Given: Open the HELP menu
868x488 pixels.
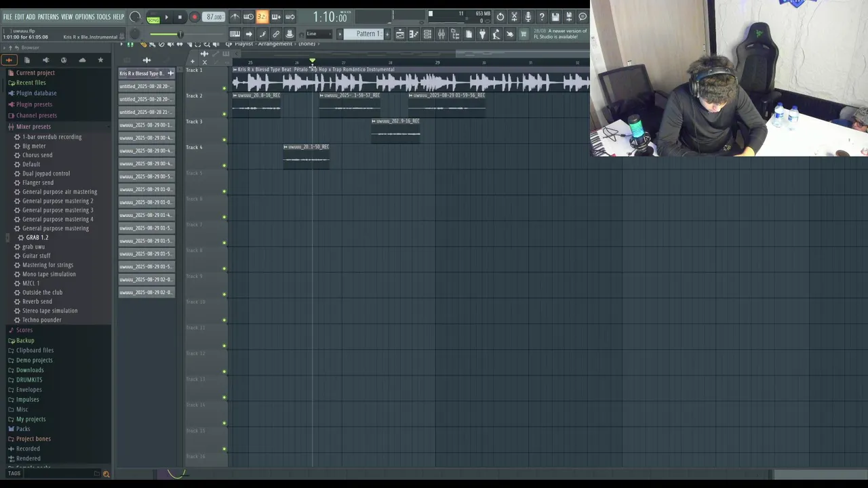Looking at the screenshot, I should tap(119, 17).
